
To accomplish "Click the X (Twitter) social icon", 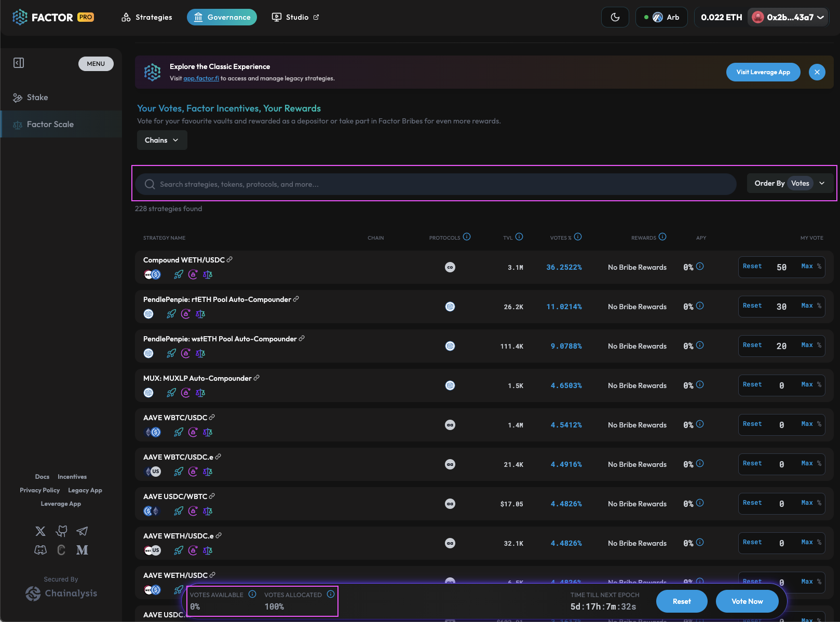I will 40,531.
